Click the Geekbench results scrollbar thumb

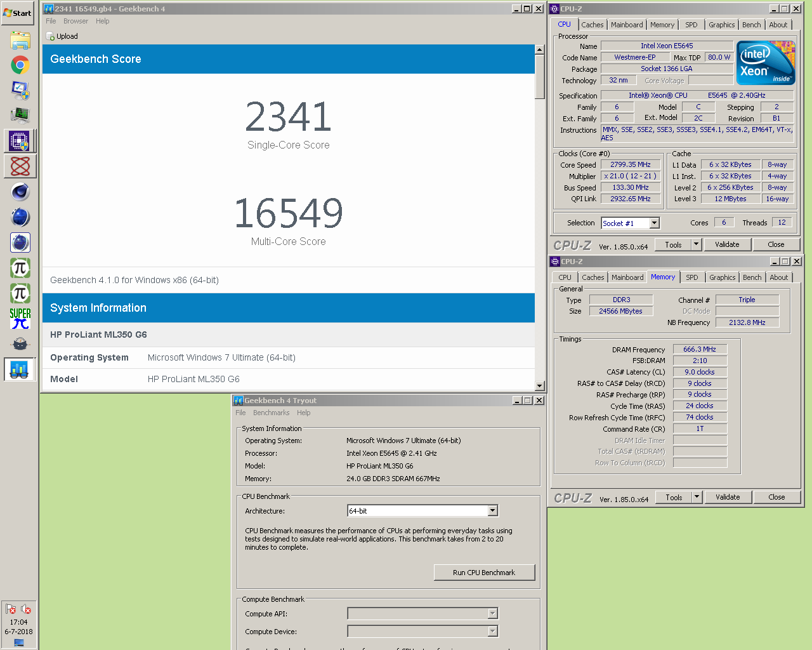539,76
